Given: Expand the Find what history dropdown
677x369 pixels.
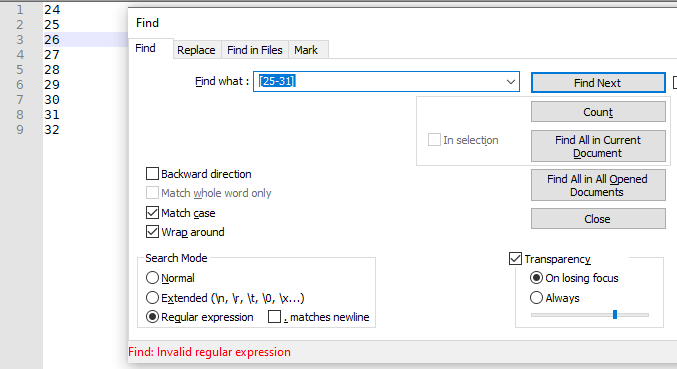Looking at the screenshot, I should pos(511,82).
